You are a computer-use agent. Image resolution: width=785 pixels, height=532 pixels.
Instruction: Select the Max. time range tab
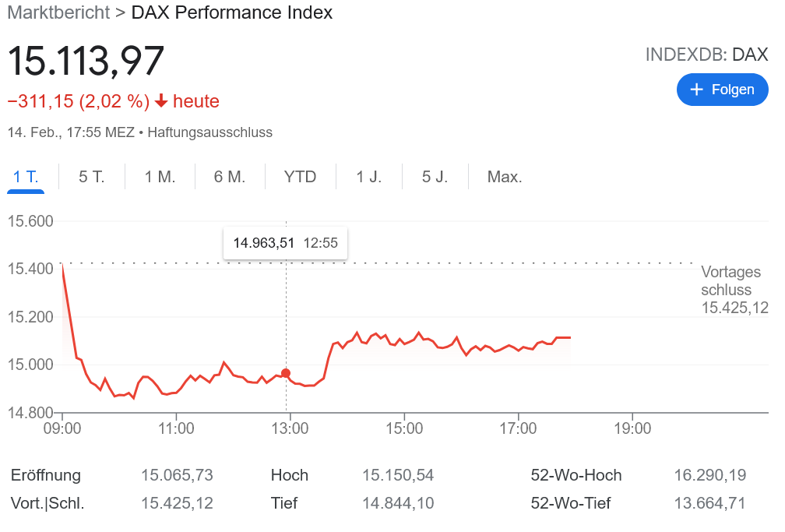[x=505, y=177]
